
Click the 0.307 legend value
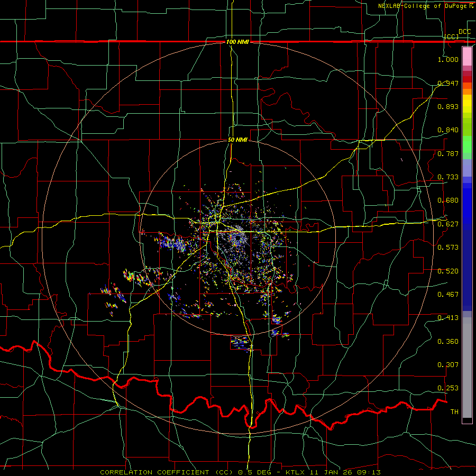(448, 365)
